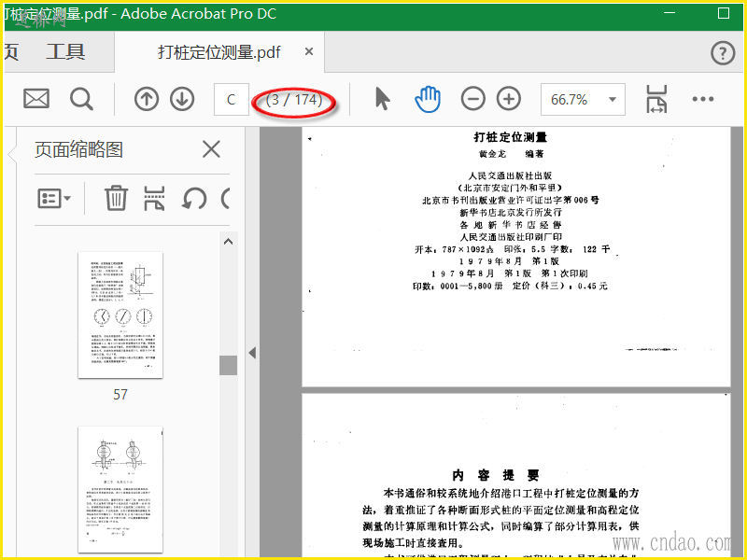The image size is (747, 560).
Task: Activate the hand pan tool
Action: click(428, 99)
